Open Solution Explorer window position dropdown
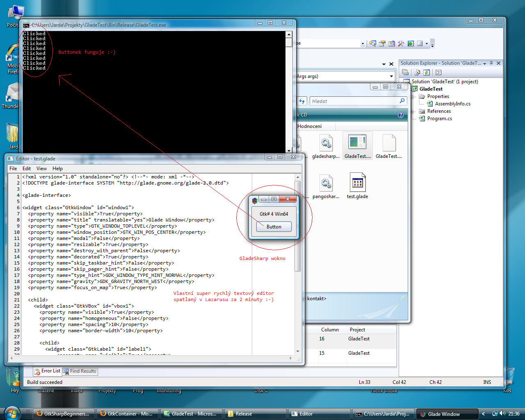 [485, 63]
